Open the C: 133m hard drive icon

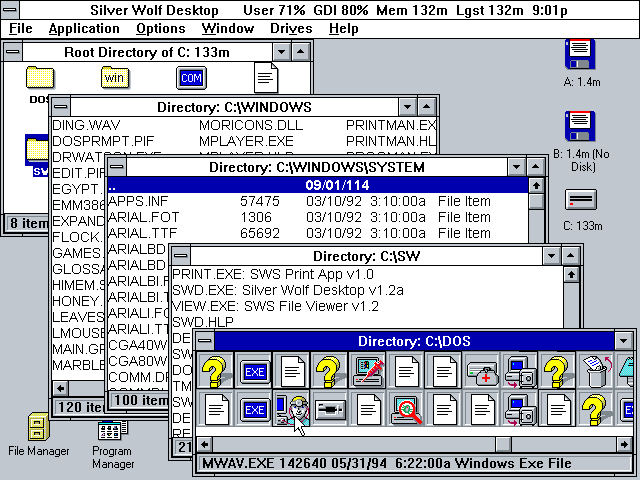pyautogui.click(x=581, y=200)
